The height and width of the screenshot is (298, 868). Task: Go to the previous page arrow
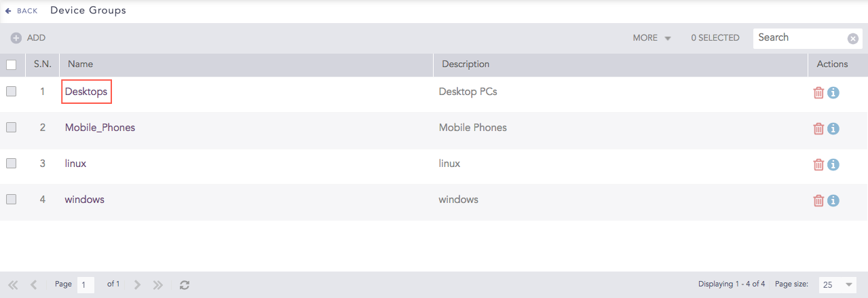33,285
